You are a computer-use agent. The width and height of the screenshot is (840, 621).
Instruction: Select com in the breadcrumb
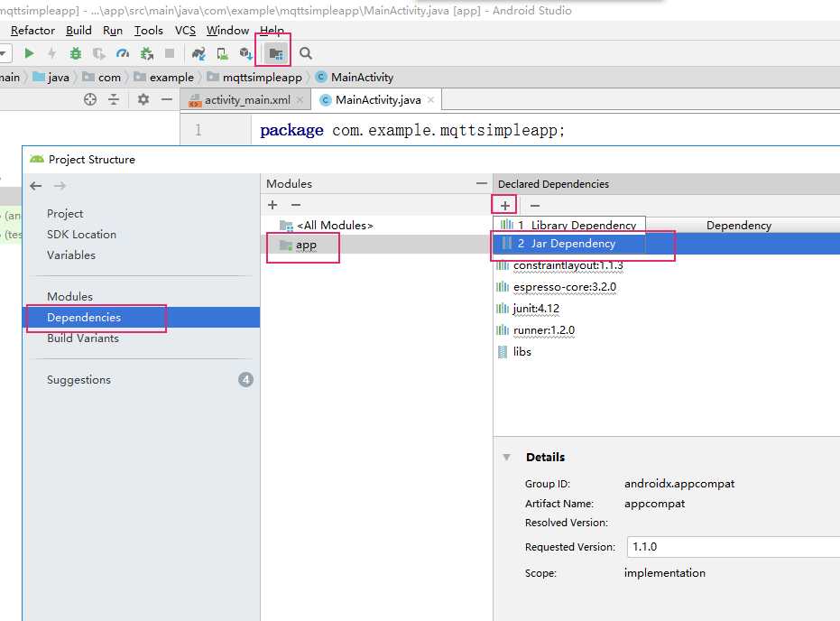(x=102, y=78)
